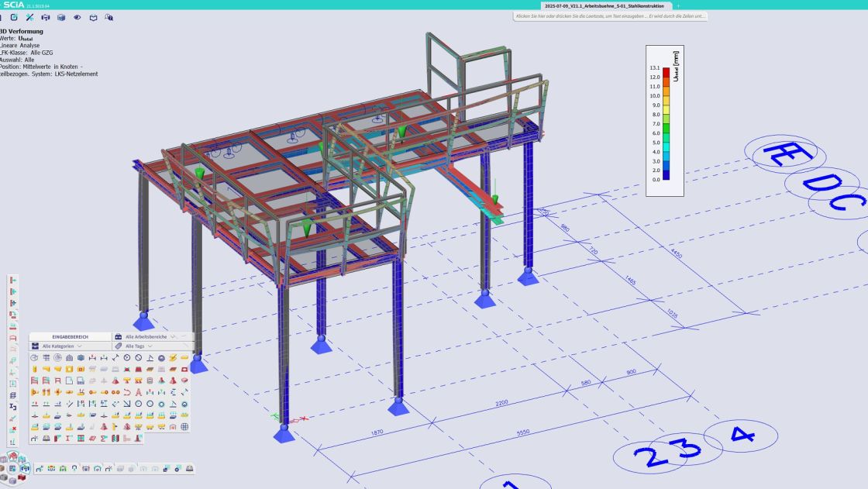868x489 pixels.
Task: Select the I-beam cross-section icon in the input panel
Action: pyautogui.click(x=69, y=438)
